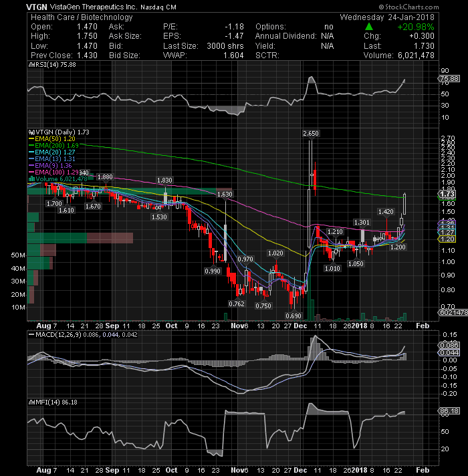
Task: Click the Prev Close 1.430 value
Action: [x=87, y=55]
